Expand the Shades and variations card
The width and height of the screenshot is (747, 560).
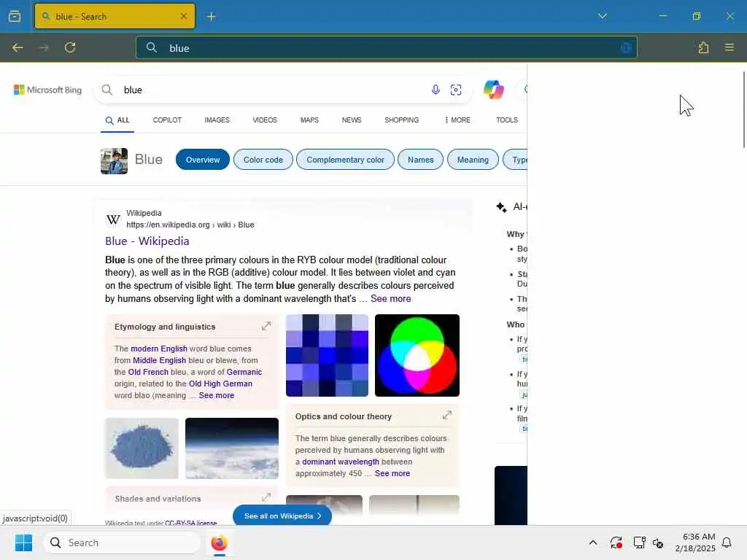[x=266, y=497]
